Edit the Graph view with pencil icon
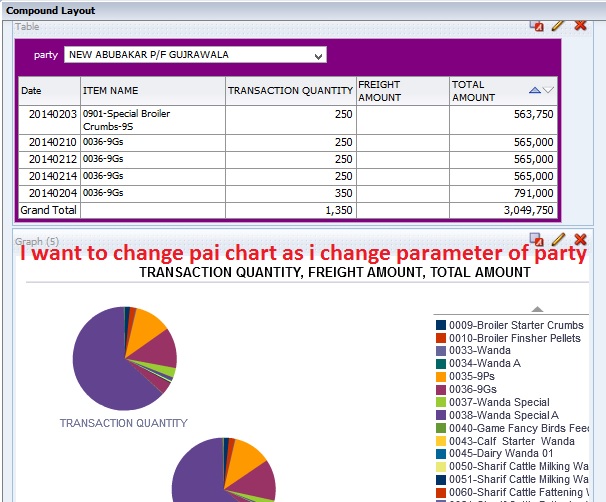This screenshot has width=606, height=502. point(558,240)
